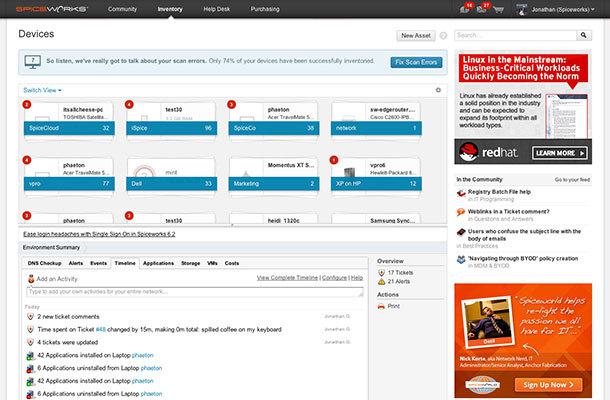The height and width of the screenshot is (400, 610).
Task: Click in the device Search field
Action: 515,35
